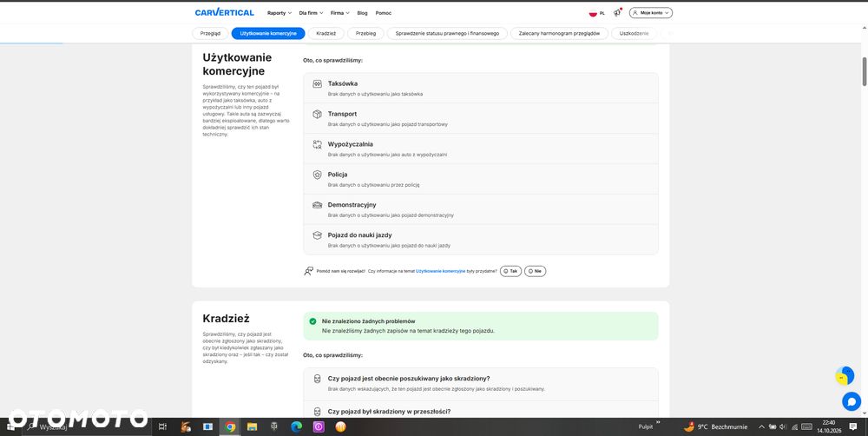
Task: Open the Windows notification center
Action: 853,426
